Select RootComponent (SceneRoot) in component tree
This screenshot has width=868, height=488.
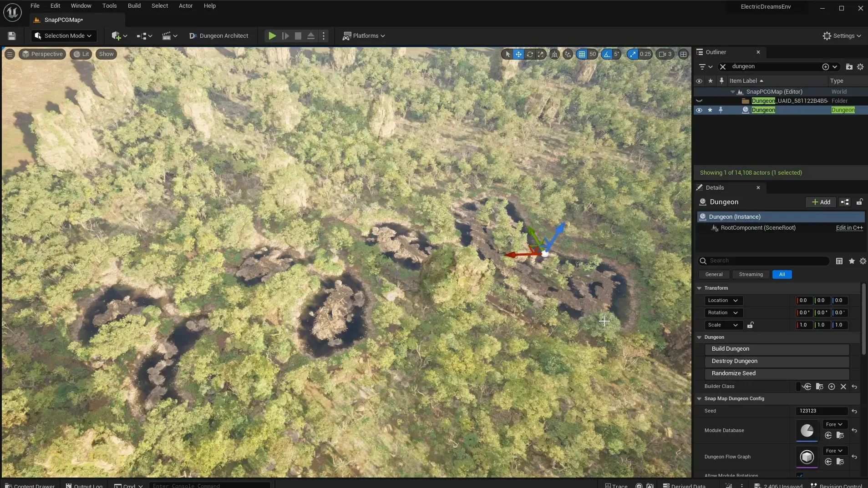(758, 228)
